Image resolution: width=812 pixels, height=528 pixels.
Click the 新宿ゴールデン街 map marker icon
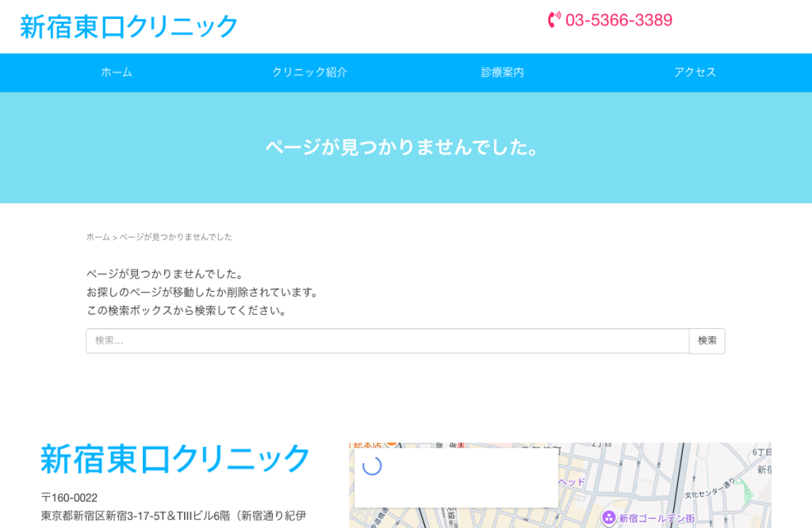point(608,517)
